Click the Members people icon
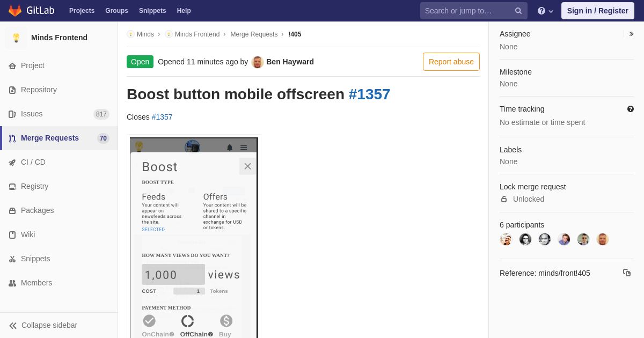Screen dimensions: 644x338 pos(12,283)
